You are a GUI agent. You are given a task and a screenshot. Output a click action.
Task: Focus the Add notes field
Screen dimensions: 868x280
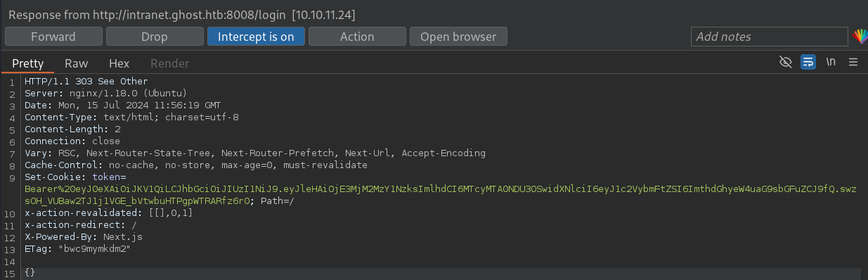[769, 37]
